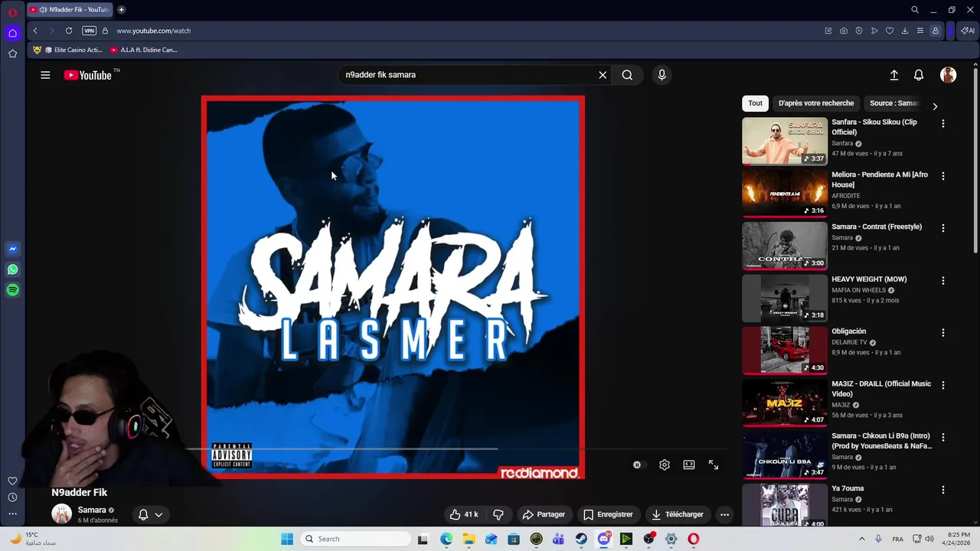980x551 pixels.
Task: Open the player settings gear
Action: coord(665,465)
